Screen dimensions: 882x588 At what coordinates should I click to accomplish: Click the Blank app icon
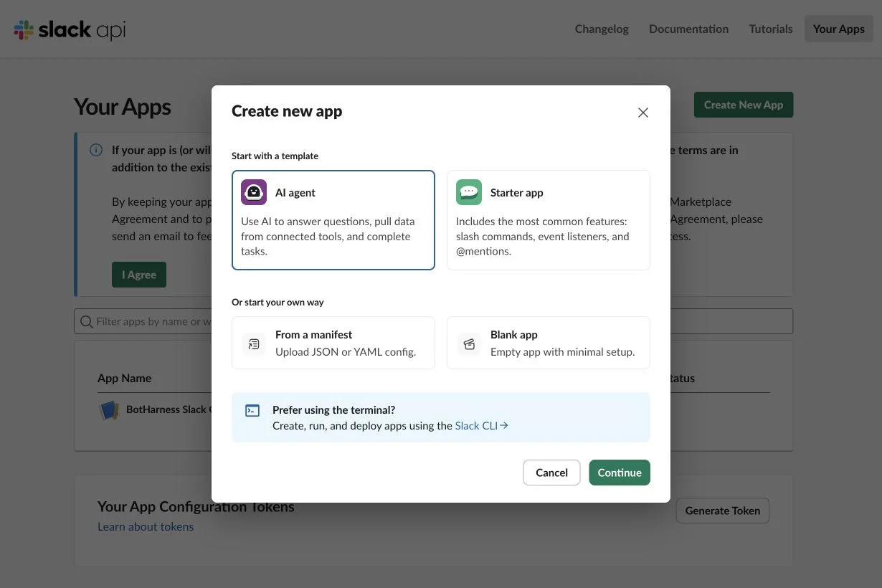pos(469,343)
